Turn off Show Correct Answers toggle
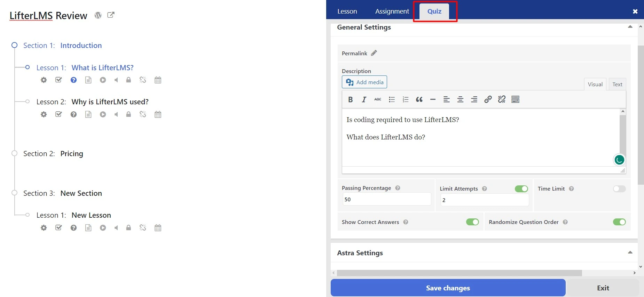The width and height of the screenshot is (644, 297). tap(472, 222)
